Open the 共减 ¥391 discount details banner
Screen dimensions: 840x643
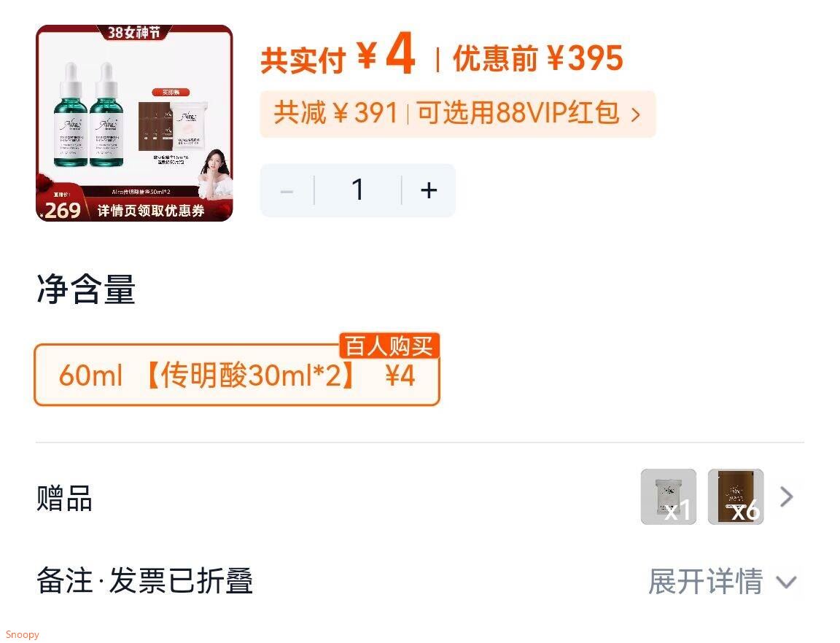(457, 114)
